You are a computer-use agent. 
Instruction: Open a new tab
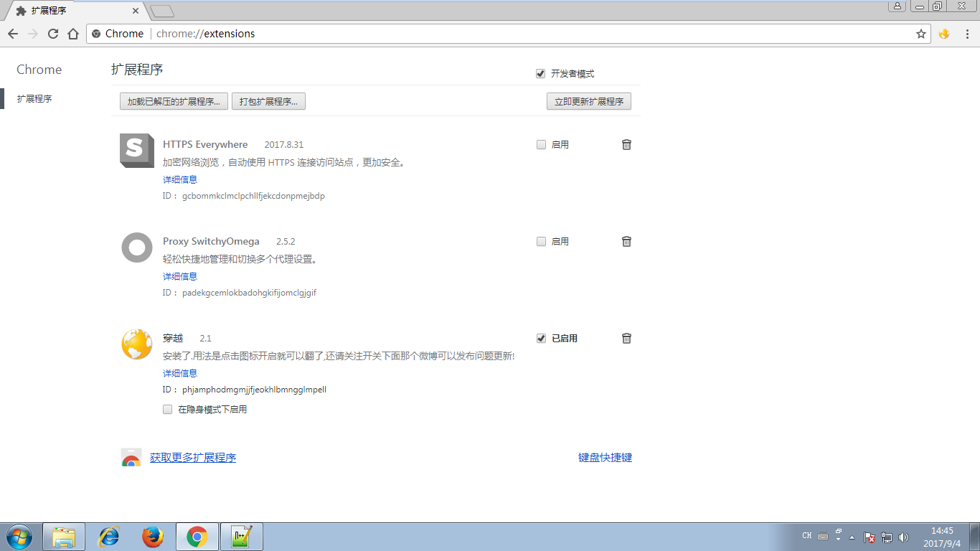click(162, 11)
